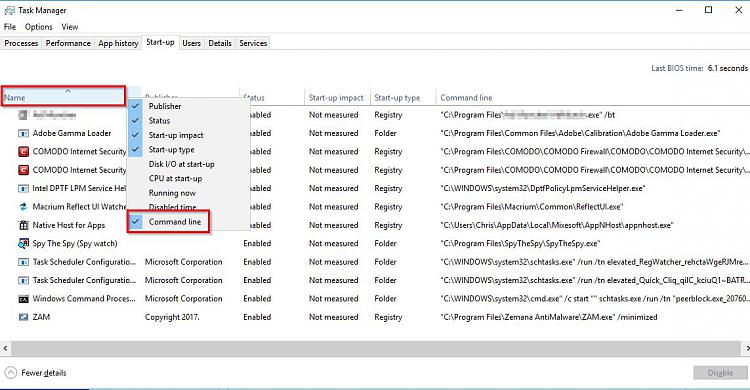Image resolution: width=750 pixels, height=390 pixels.
Task: Open the View menu
Action: pos(69,27)
